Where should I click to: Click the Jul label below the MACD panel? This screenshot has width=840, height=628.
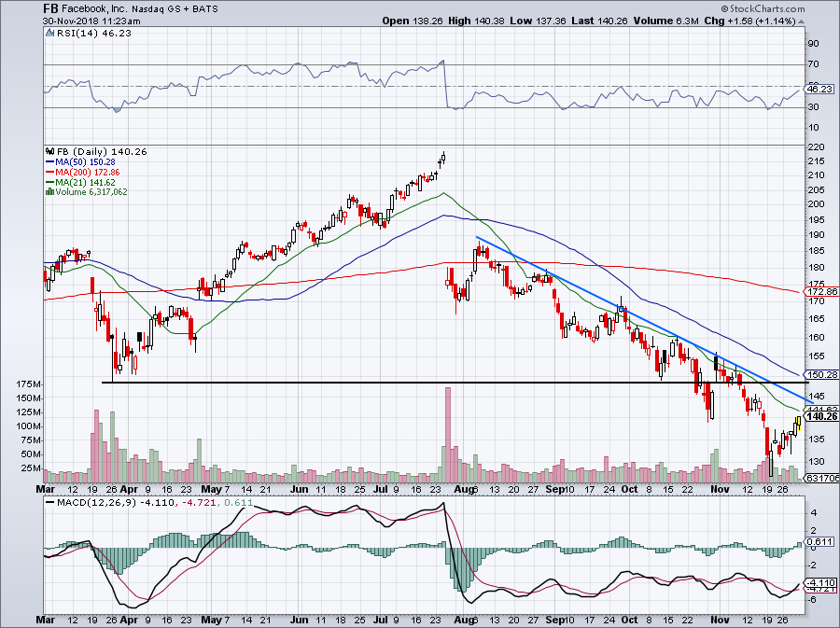pos(381,620)
